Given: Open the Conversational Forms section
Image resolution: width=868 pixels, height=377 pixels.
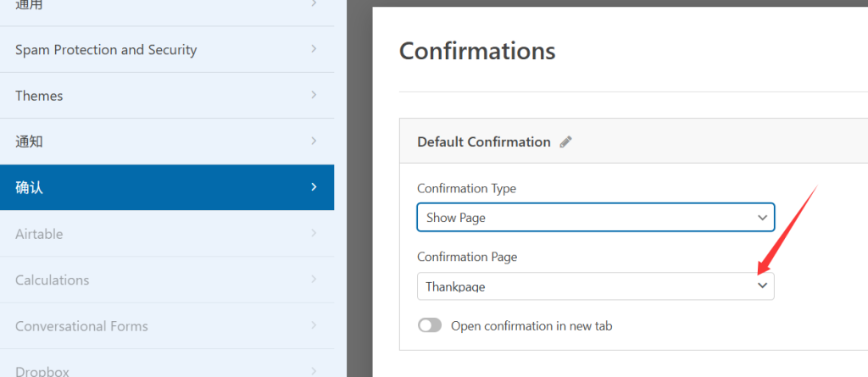Looking at the screenshot, I should [81, 326].
